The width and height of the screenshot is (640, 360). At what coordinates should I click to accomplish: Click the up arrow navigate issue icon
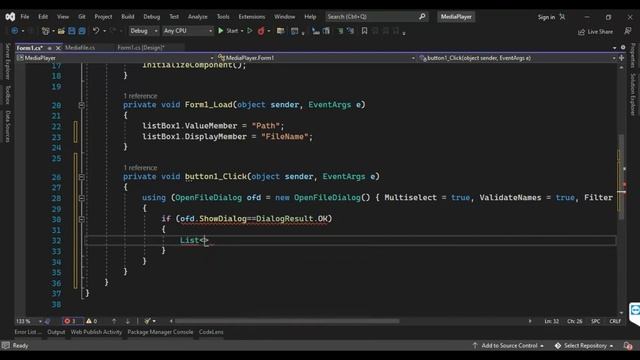(114, 321)
